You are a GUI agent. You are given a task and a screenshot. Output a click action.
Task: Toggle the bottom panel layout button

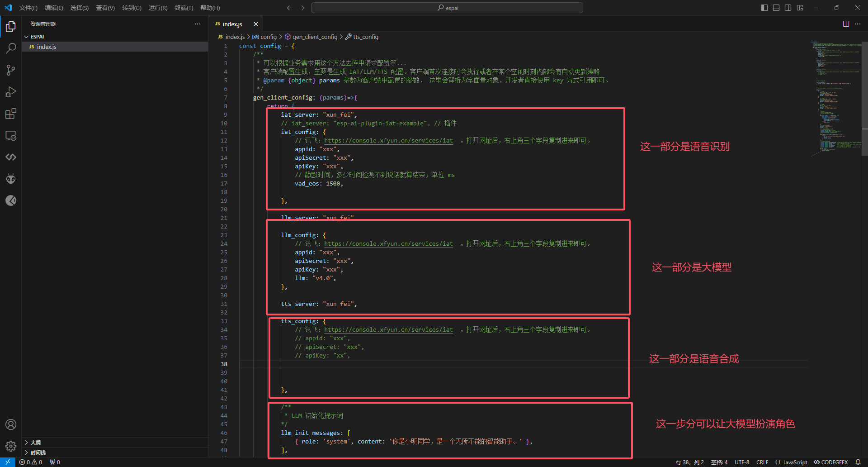[x=776, y=8]
